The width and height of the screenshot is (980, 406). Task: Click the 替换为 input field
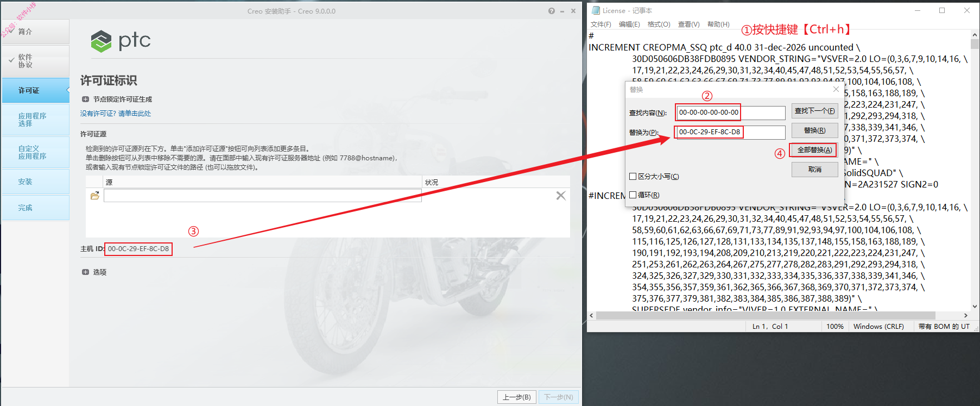730,132
